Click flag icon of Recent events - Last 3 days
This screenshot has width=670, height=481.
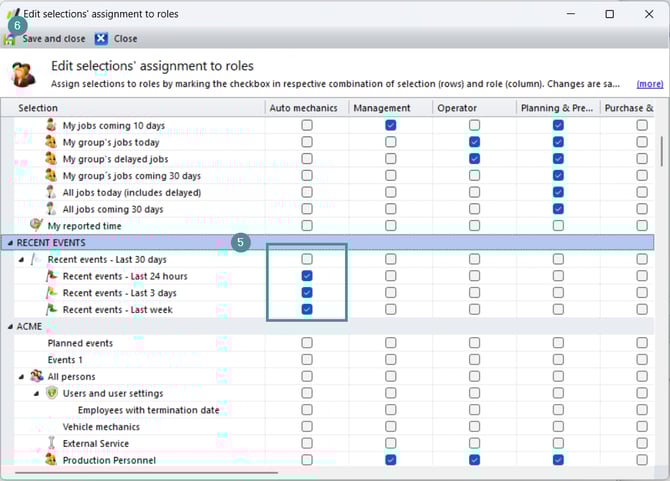click(51, 293)
